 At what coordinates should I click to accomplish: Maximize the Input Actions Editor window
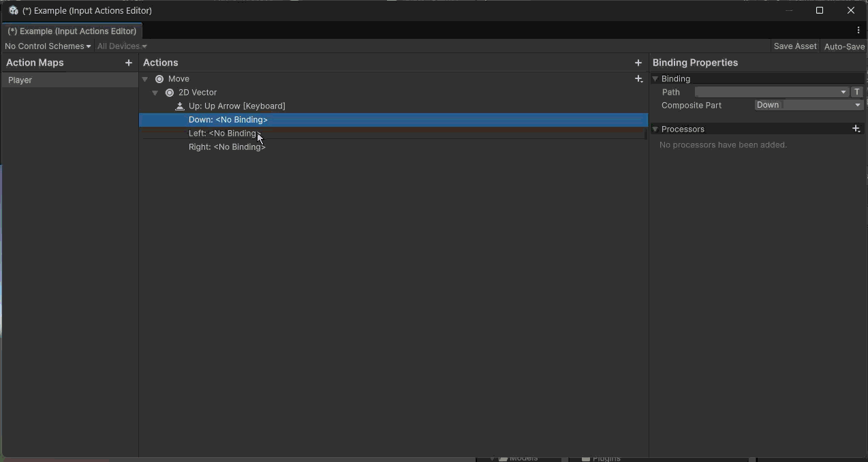(x=820, y=11)
